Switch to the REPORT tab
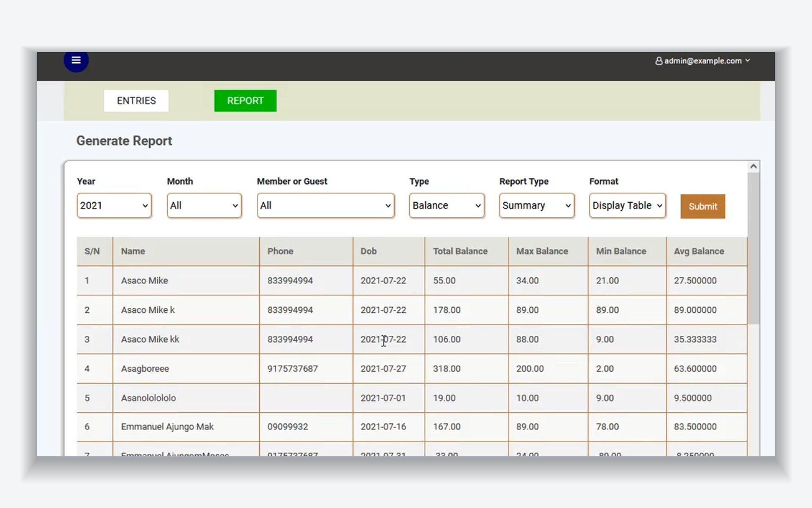 [245, 101]
